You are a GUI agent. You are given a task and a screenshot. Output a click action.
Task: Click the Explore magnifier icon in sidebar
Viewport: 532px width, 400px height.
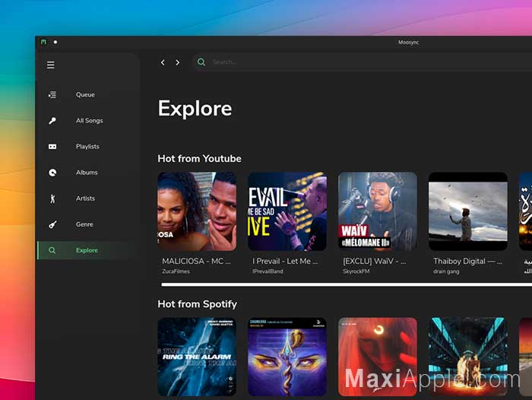(52, 250)
